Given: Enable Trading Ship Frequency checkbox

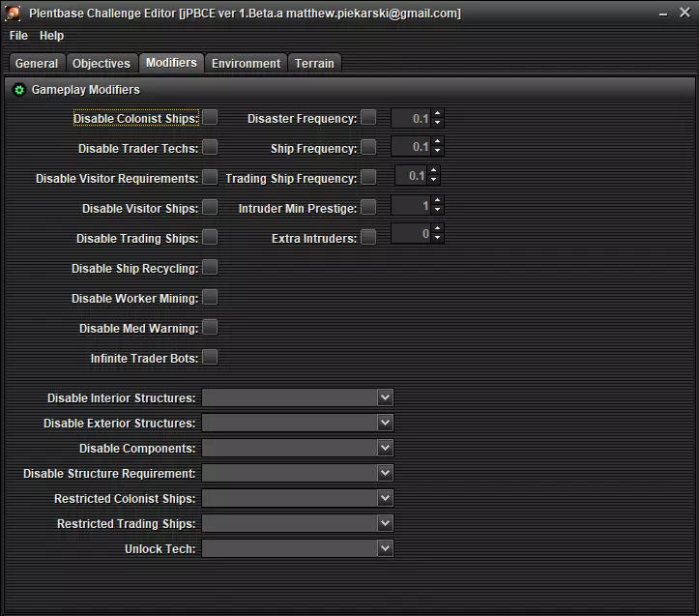Looking at the screenshot, I should (368, 177).
